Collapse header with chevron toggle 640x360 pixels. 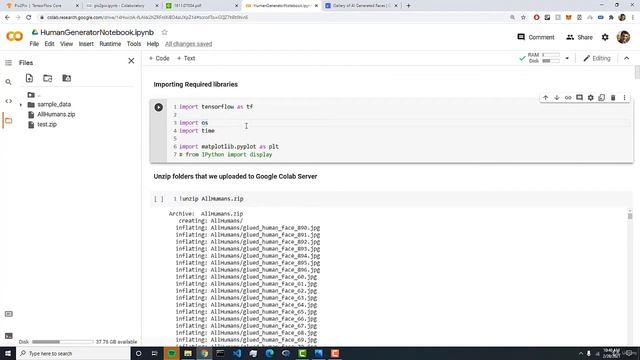click(627, 58)
